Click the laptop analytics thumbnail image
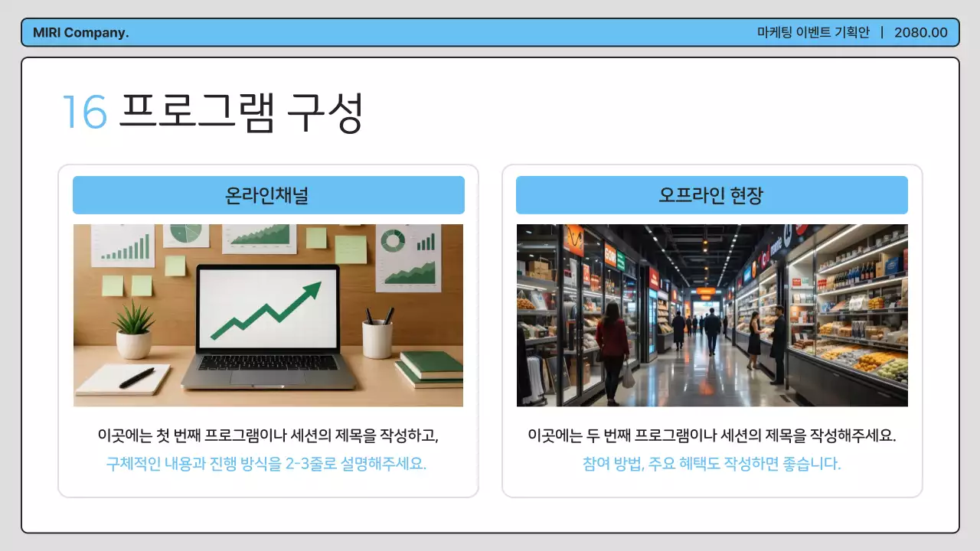This screenshot has height=551, width=980. coord(268,315)
